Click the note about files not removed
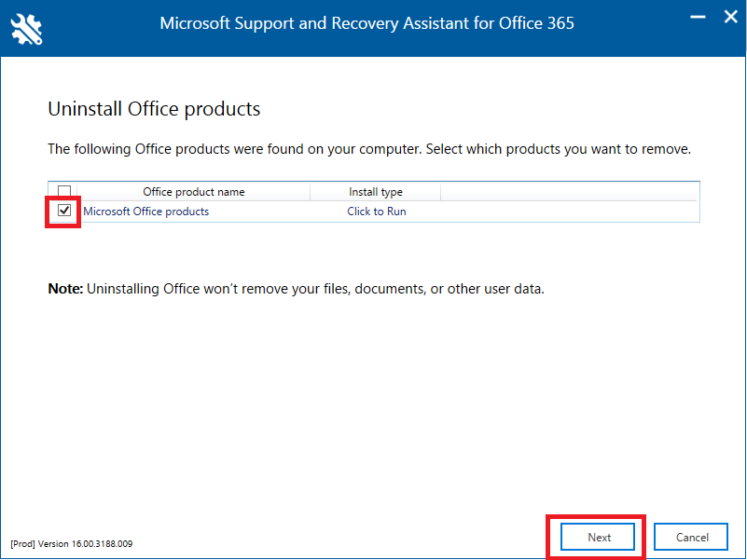Viewport: 747px width, 560px height. click(296, 289)
